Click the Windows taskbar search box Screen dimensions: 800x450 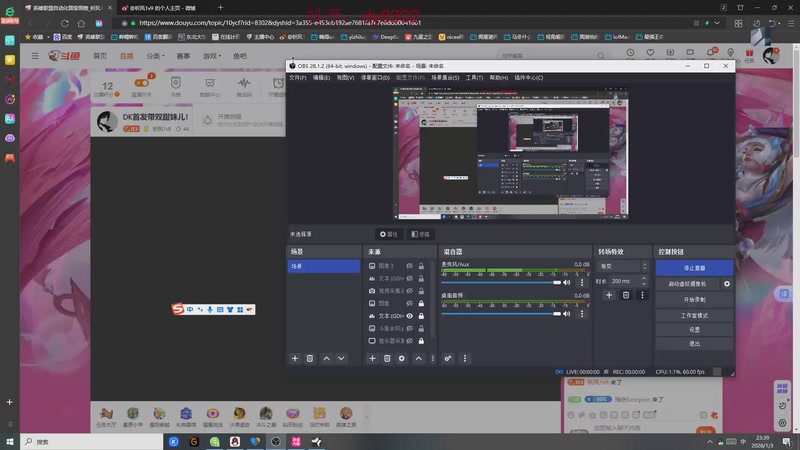click(92, 441)
